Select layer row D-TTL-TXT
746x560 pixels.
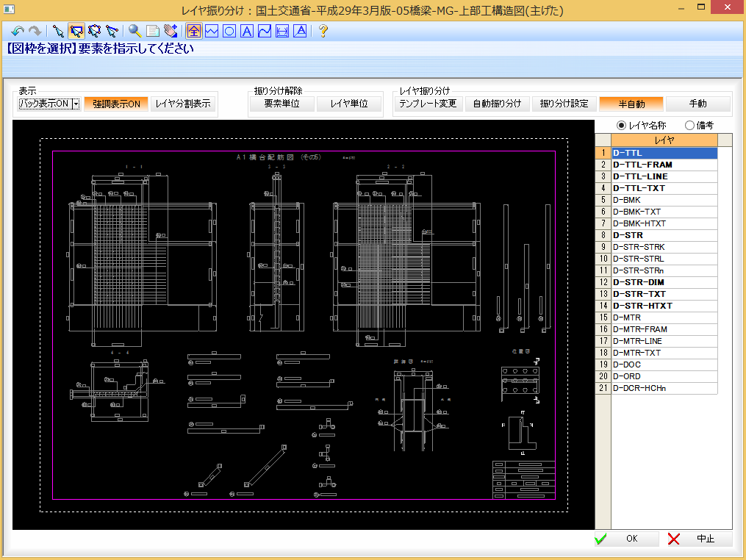point(664,188)
